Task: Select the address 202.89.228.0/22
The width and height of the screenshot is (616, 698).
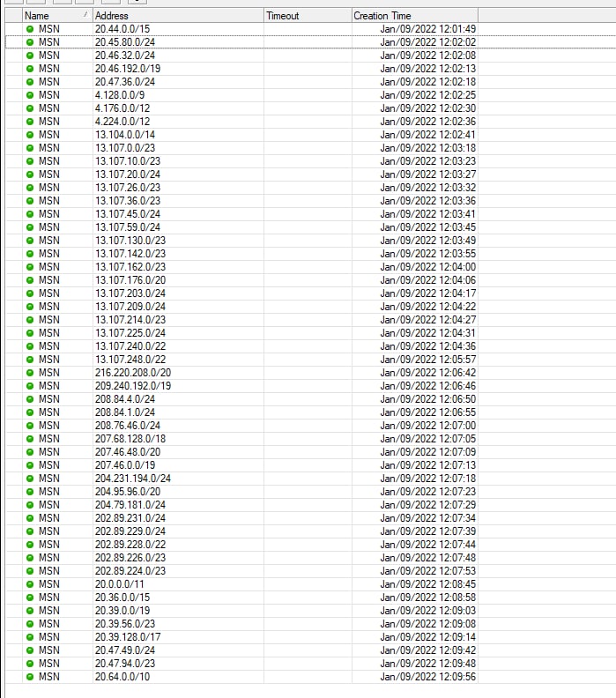Action: (x=130, y=545)
